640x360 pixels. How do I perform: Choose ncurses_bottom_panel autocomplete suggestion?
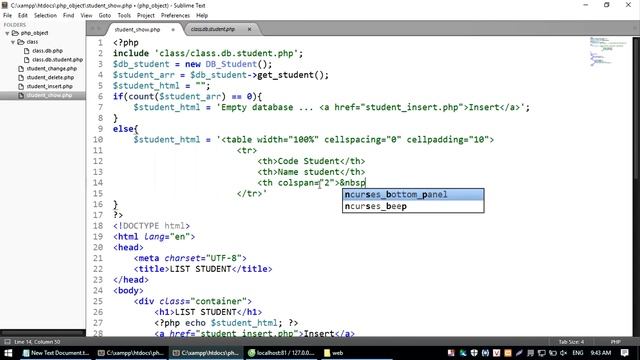(413, 195)
